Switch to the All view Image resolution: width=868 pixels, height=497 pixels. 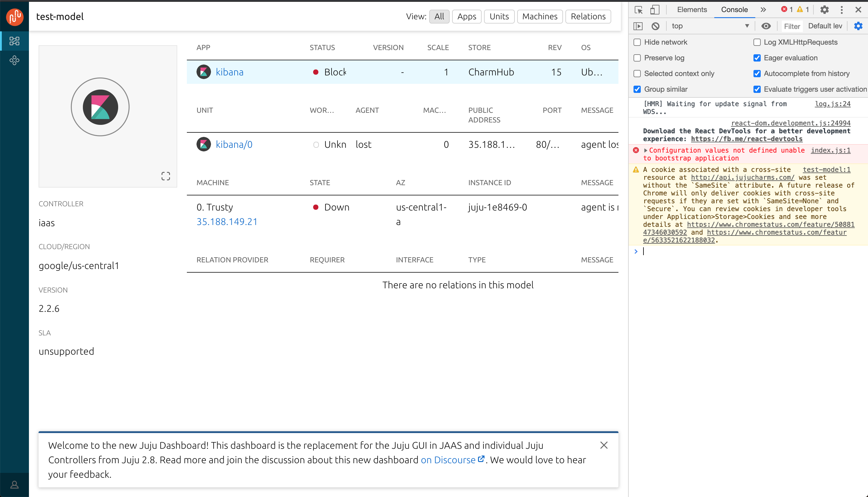439,16
